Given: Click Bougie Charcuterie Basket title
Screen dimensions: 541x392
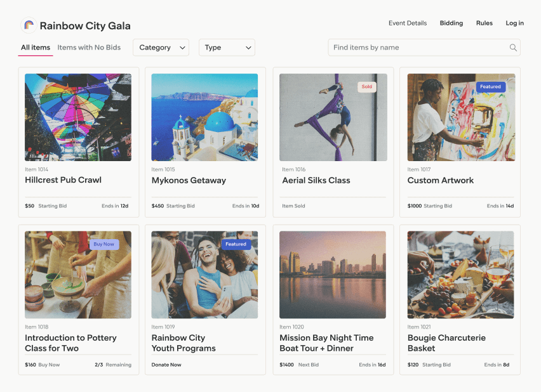Looking at the screenshot, I should tap(446, 343).
